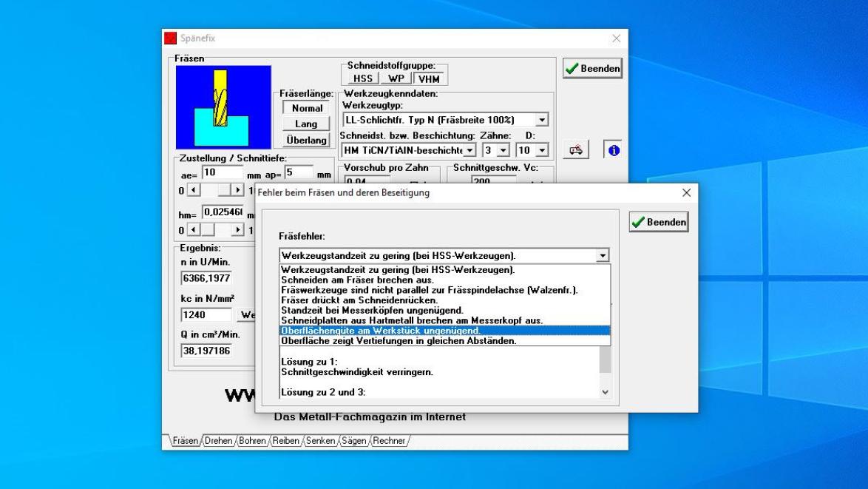Viewport: 868px width, 489px height.
Task: Choose 'Fräswerkzeuge sind nicht parallel zur Frässpindelachse'
Action: click(444, 290)
